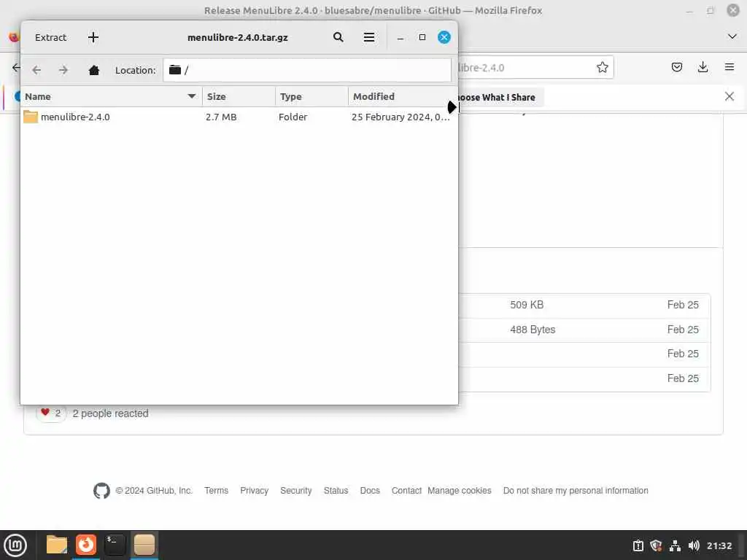Image resolution: width=747 pixels, height=560 pixels.
Task: Click Manage cookies in footer
Action: pos(460,491)
